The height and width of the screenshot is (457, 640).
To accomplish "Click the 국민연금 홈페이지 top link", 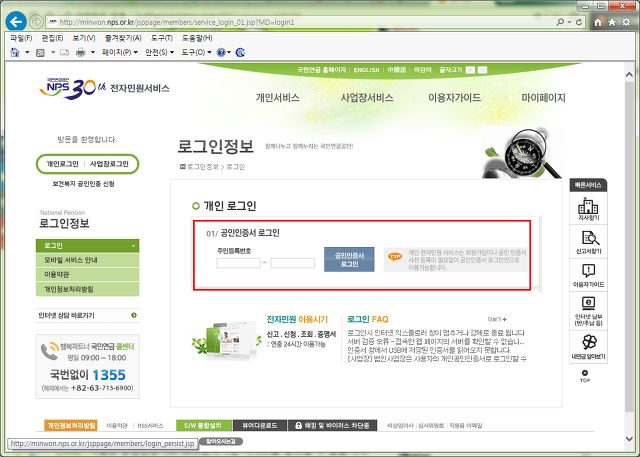I will pyautogui.click(x=322, y=70).
